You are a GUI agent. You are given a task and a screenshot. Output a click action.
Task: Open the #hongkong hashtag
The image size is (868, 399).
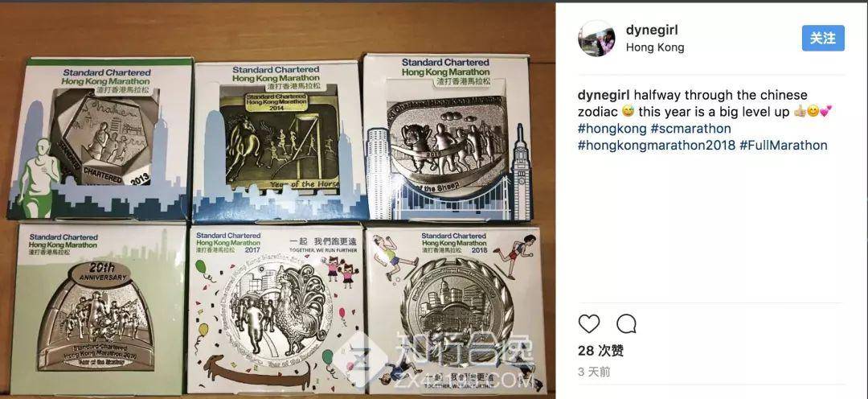pyautogui.click(x=612, y=129)
